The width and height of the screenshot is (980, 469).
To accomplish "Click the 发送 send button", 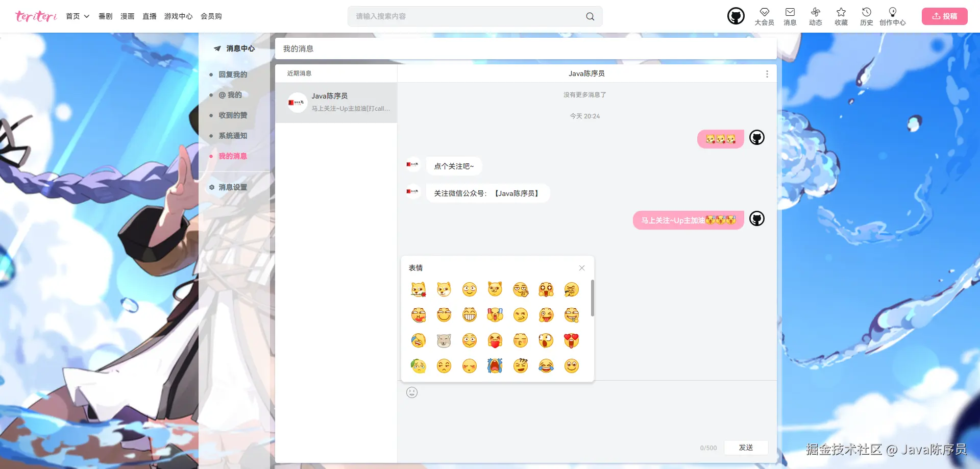I will click(x=746, y=448).
